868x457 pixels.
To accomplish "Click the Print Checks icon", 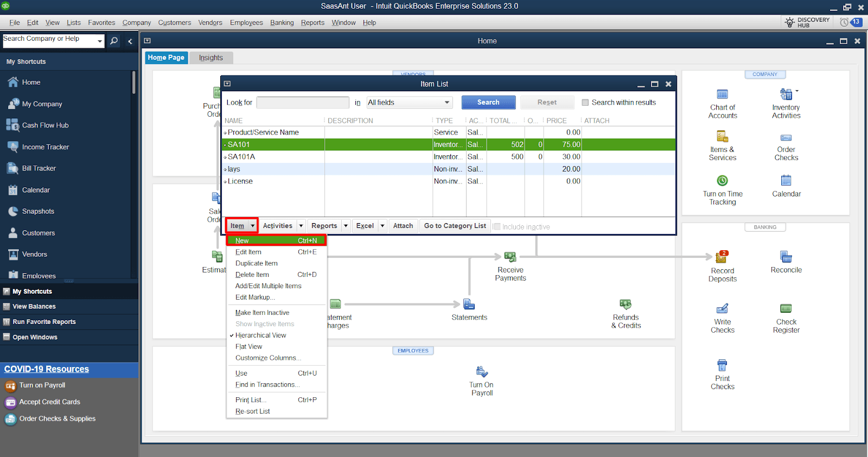I will pos(722,365).
